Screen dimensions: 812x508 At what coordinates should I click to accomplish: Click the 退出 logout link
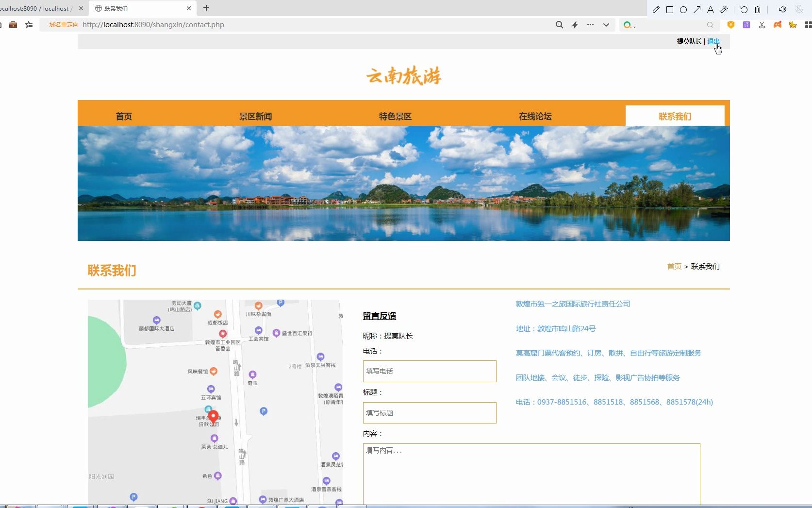tap(713, 41)
